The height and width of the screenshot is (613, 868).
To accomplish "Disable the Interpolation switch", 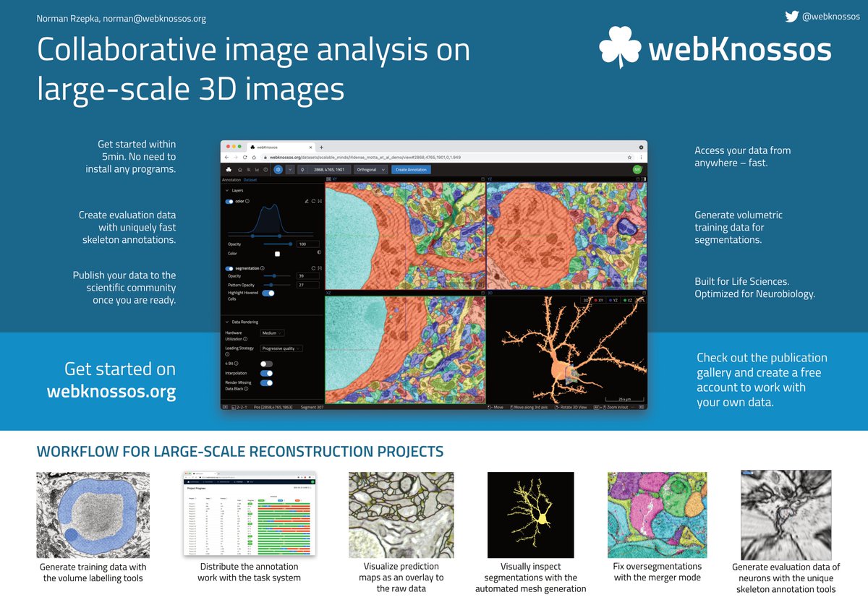I will tap(266, 373).
